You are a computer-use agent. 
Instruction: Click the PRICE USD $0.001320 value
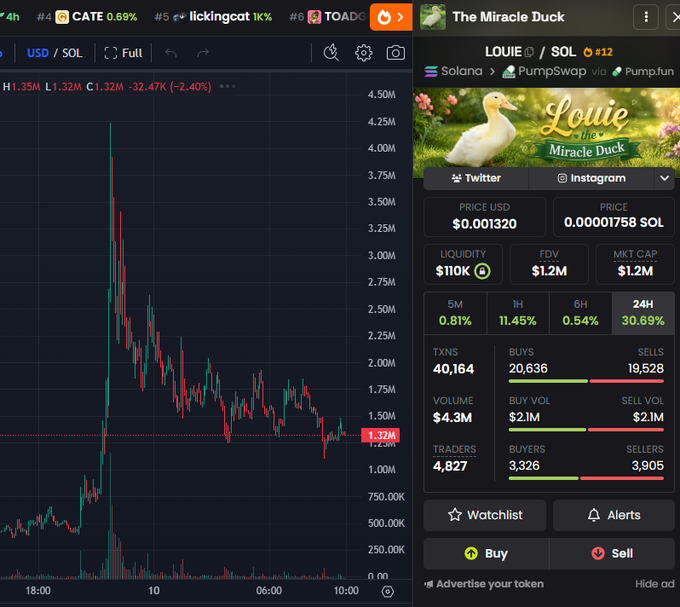(x=484, y=224)
